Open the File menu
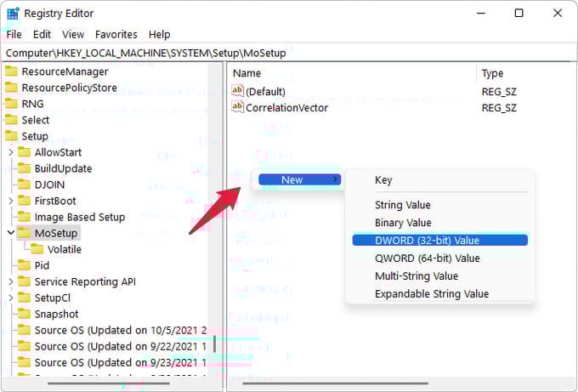 coord(14,35)
